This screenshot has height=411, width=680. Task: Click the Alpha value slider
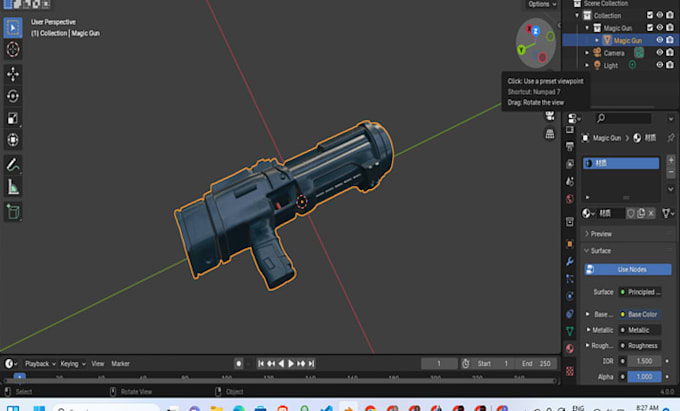644,376
